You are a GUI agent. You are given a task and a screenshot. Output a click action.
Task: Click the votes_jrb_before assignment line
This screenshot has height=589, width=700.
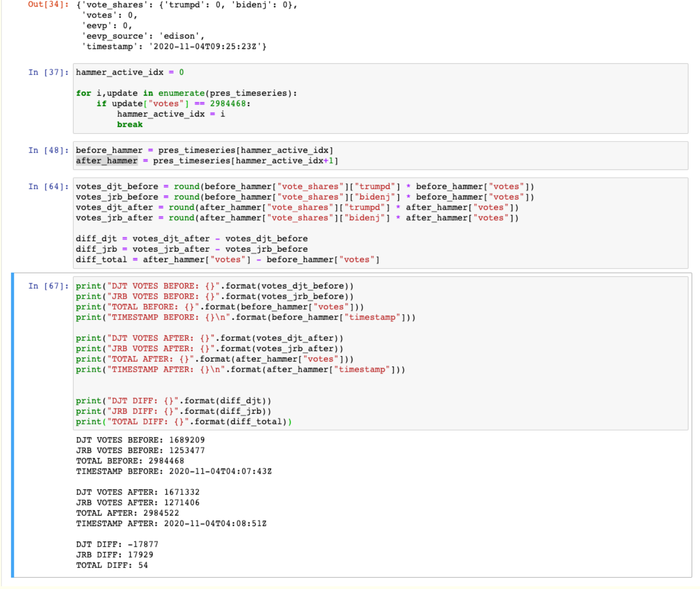pyautogui.click(x=305, y=197)
